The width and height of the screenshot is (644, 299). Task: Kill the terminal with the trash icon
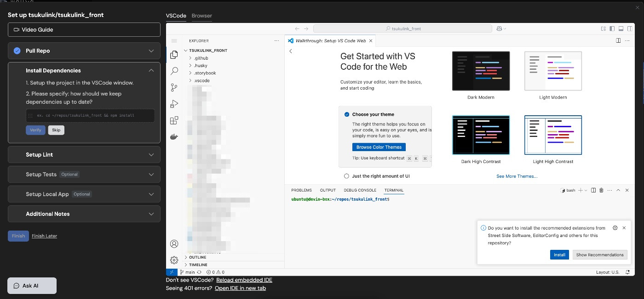pyautogui.click(x=602, y=190)
